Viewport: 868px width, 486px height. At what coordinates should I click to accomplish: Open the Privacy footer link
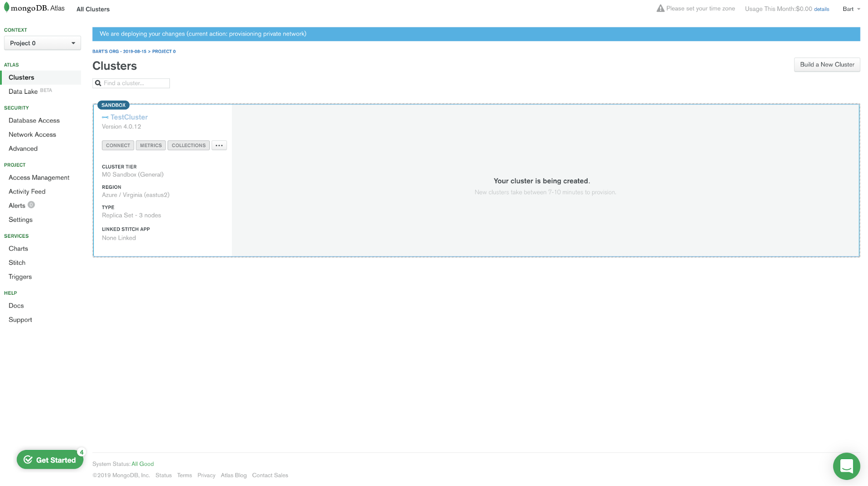(x=206, y=476)
